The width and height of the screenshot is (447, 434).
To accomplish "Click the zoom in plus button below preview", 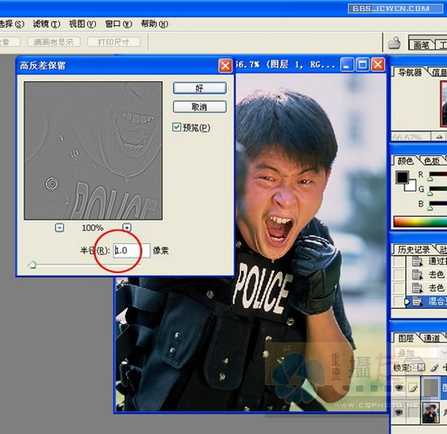I will (x=127, y=228).
